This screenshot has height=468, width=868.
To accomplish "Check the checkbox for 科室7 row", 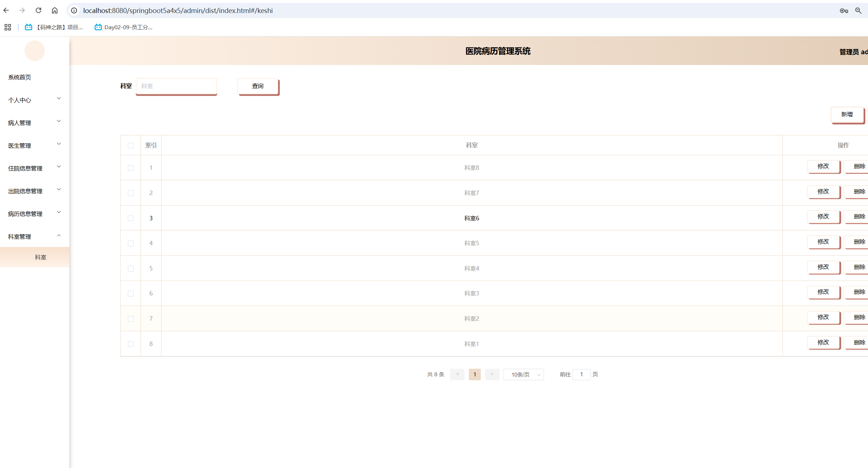I will click(131, 193).
